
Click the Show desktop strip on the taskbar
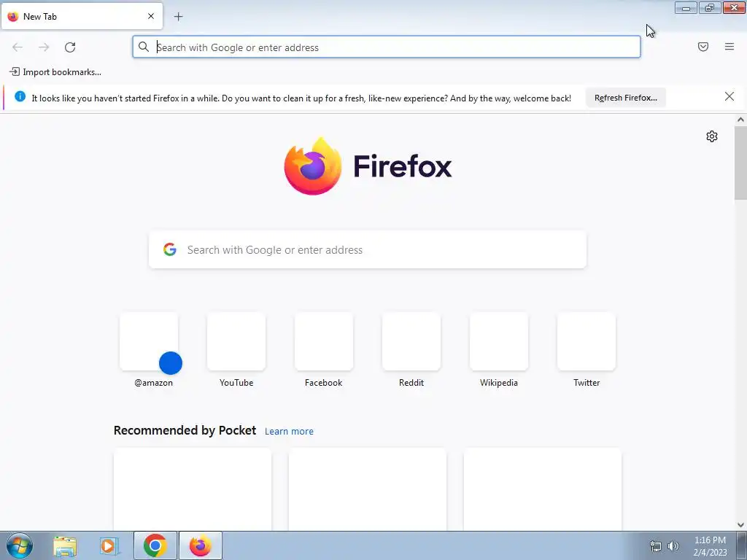(x=742, y=545)
